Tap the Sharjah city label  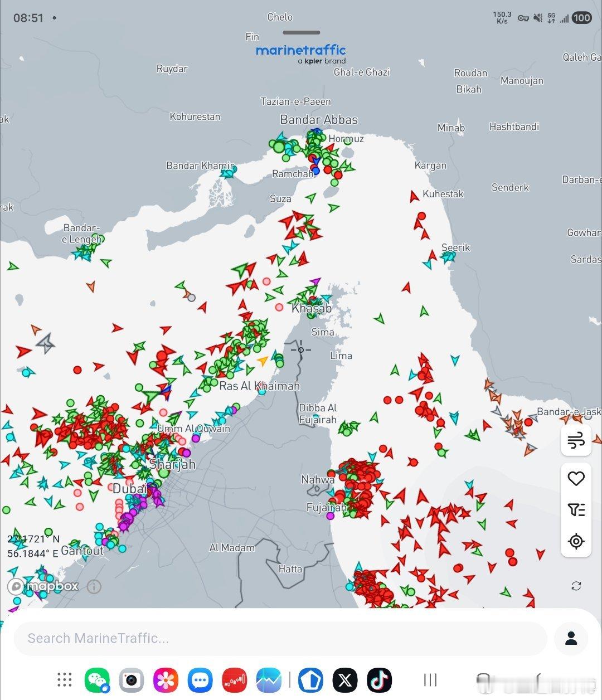click(172, 464)
